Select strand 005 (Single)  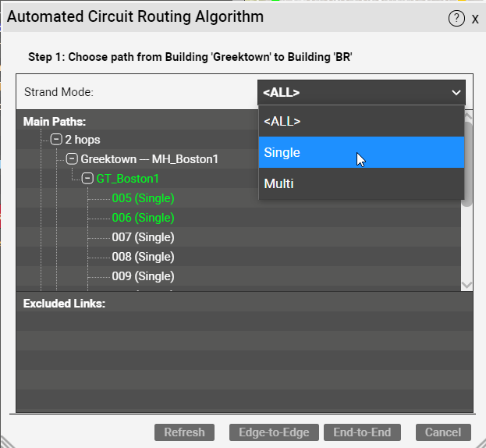click(x=143, y=198)
